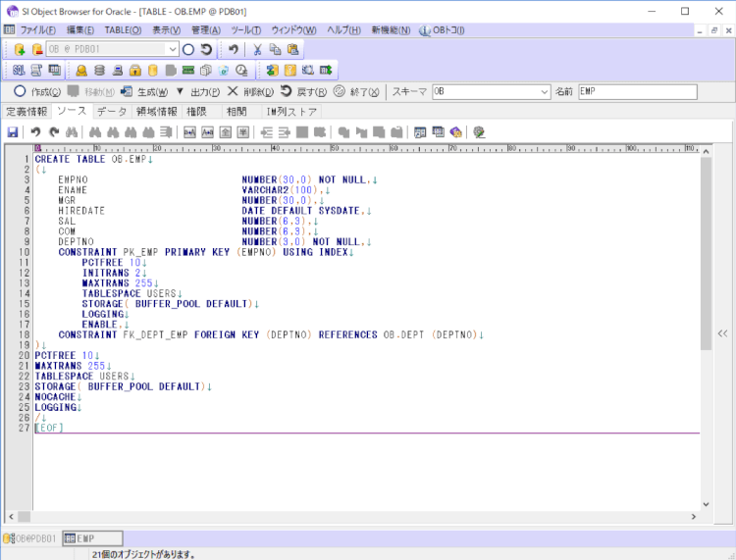Click the 作成(C) create button
Image resolution: width=736 pixels, height=560 pixels.
pos(38,91)
